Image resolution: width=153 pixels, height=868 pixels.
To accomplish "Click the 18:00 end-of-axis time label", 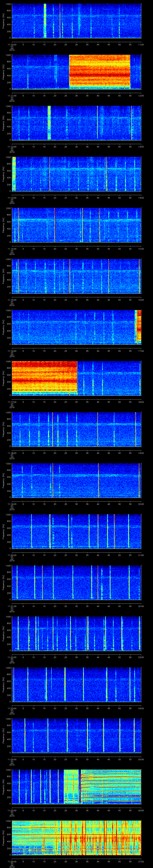I will click(141, 402).
